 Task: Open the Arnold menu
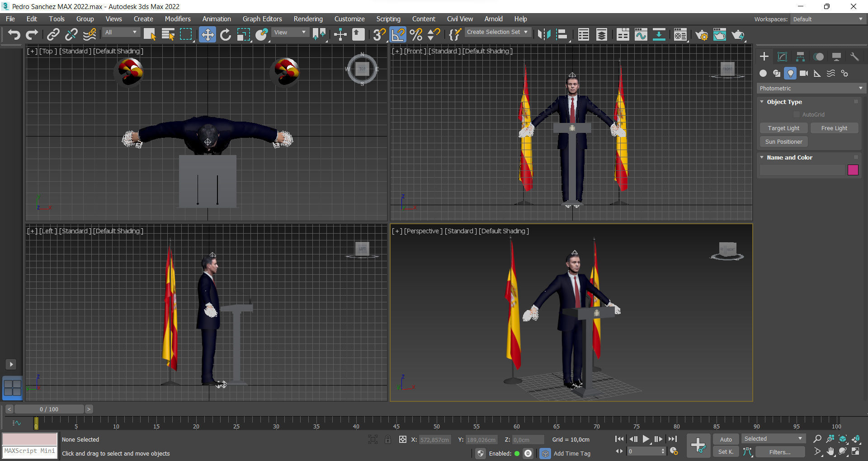[493, 19]
